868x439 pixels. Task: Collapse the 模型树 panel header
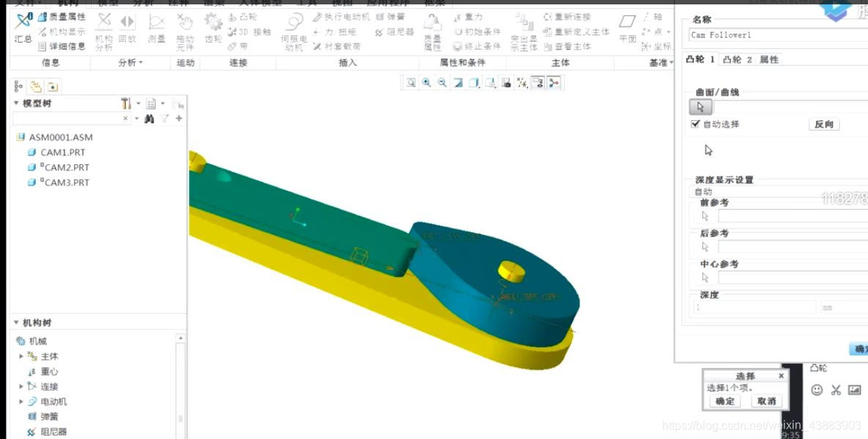click(17, 103)
